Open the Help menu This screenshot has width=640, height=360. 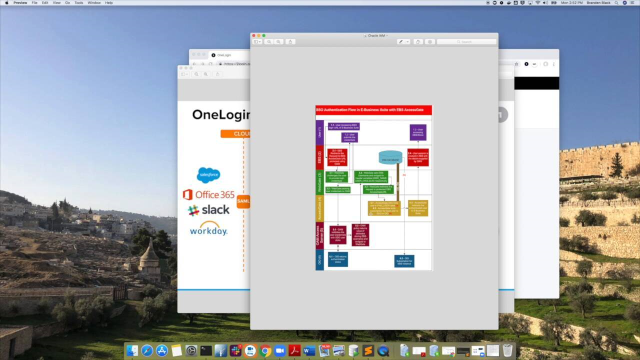(x=109, y=2)
